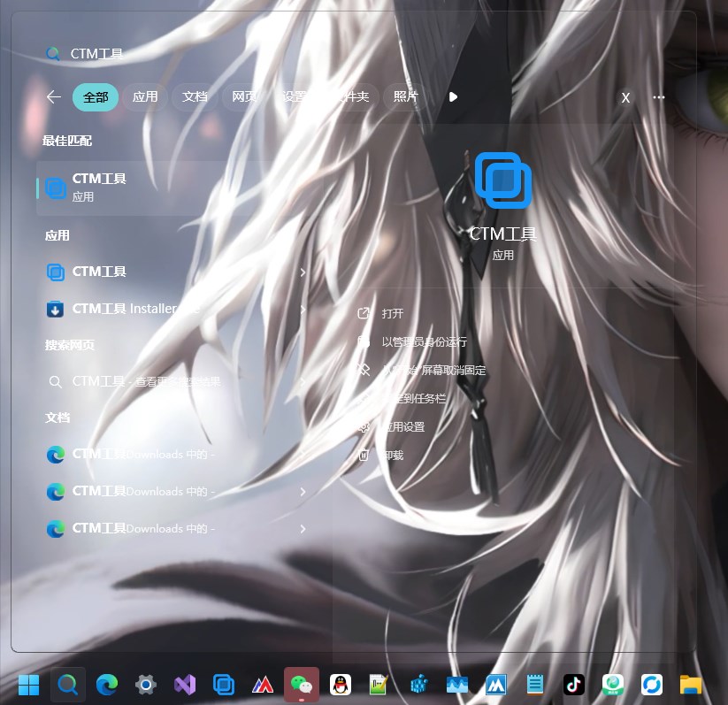728x705 pixels.
Task: Open the Windows Start button
Action: coord(29,685)
